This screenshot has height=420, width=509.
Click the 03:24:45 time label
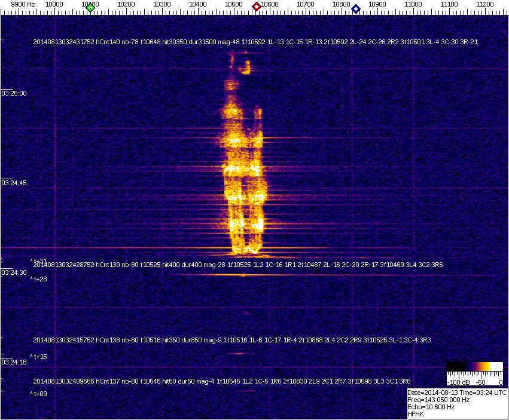(x=14, y=183)
